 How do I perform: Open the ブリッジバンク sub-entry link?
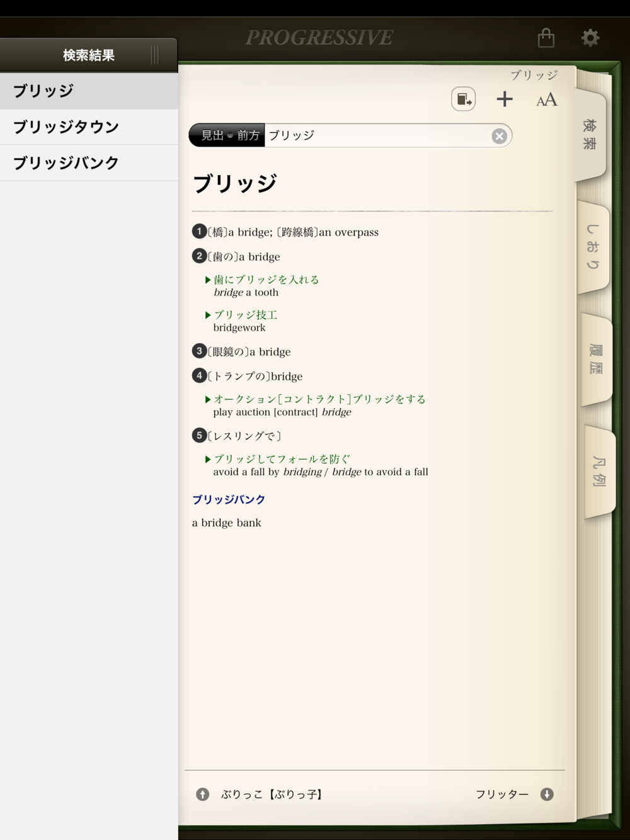(x=229, y=499)
